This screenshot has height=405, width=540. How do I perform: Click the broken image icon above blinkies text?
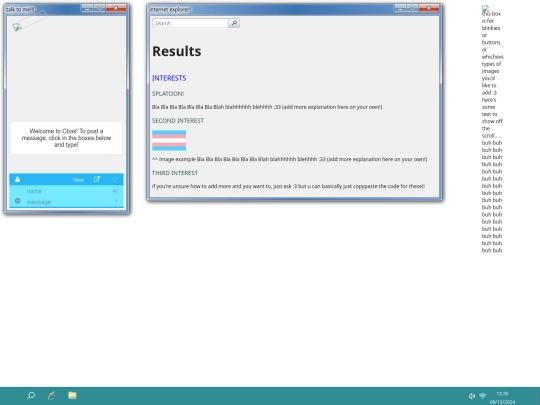coord(485,9)
